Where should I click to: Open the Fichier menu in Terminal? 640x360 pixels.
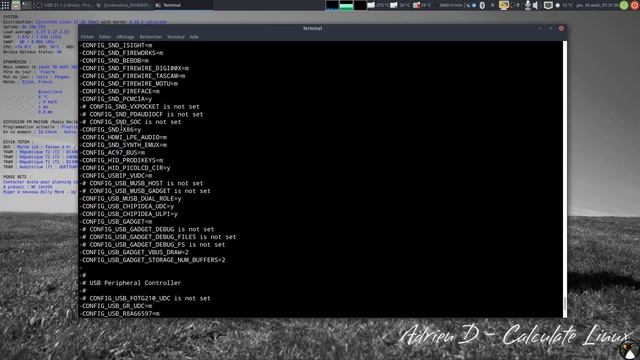pyautogui.click(x=87, y=37)
